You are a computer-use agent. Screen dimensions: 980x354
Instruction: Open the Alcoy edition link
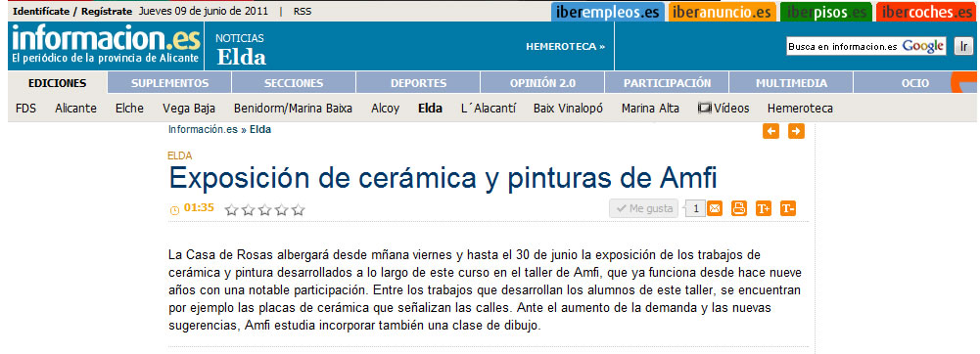pos(385,109)
